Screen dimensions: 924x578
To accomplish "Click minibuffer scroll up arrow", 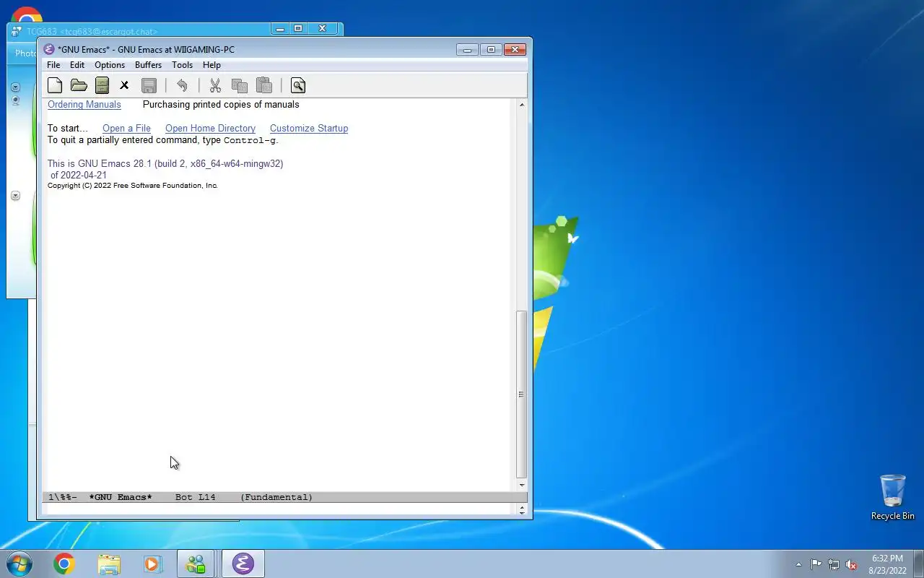I will 522,507.
